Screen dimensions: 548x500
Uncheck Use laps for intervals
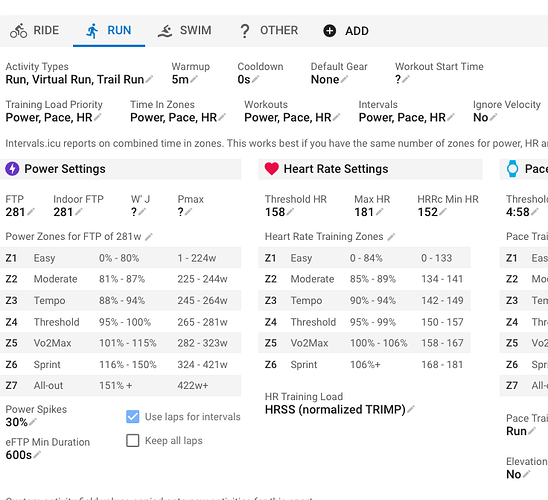[x=132, y=416]
